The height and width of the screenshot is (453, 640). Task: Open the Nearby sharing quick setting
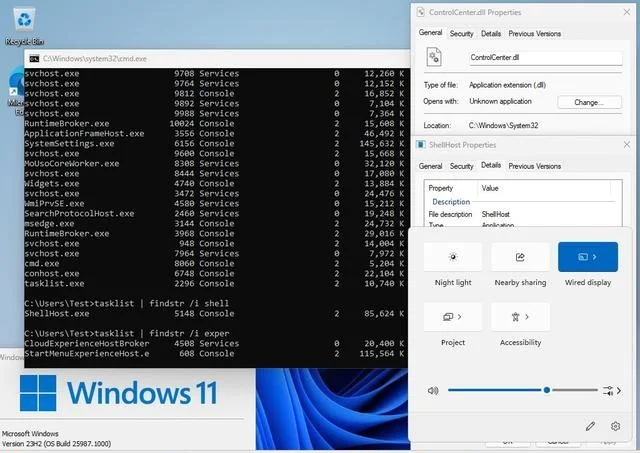pyautogui.click(x=520, y=257)
